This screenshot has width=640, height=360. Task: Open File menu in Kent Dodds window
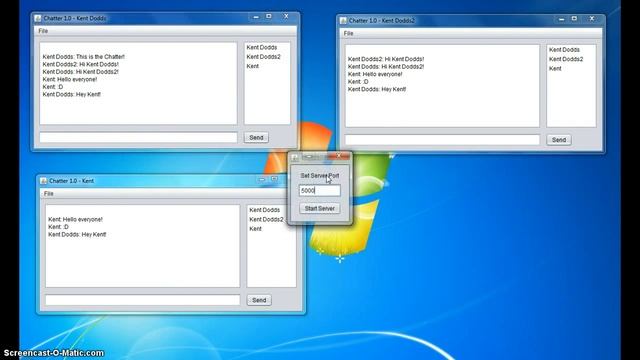pyautogui.click(x=43, y=31)
